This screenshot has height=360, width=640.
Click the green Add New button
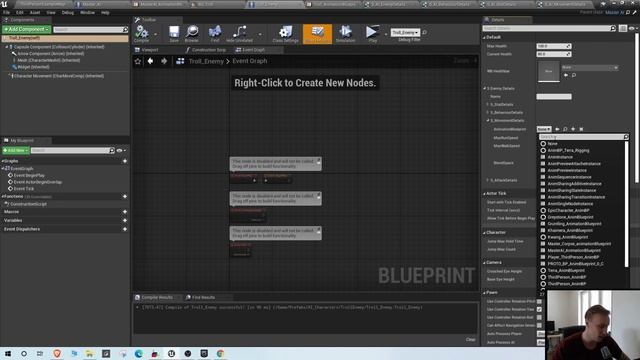(16, 150)
